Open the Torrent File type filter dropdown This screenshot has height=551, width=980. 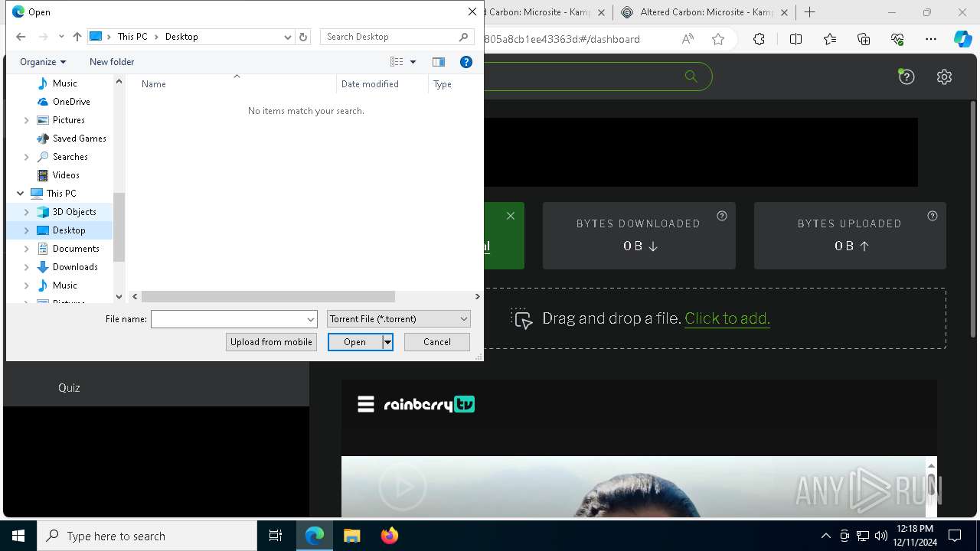coord(399,319)
